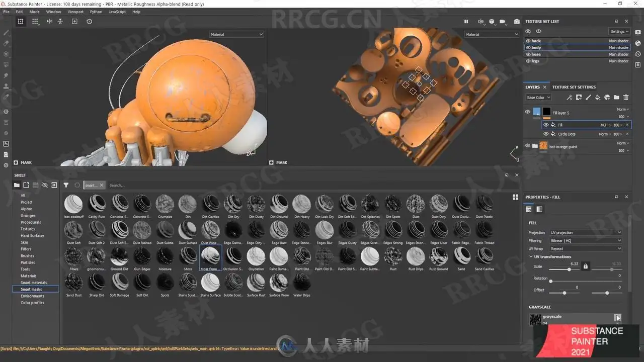Open the Log icon in right sidebar
The image size is (644, 362).
click(x=638, y=65)
